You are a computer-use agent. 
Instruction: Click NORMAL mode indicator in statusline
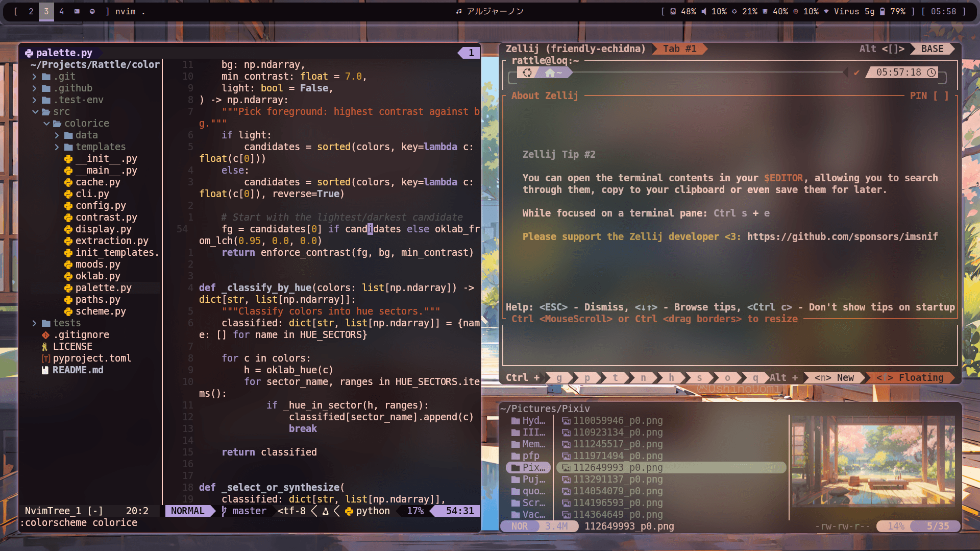click(187, 511)
